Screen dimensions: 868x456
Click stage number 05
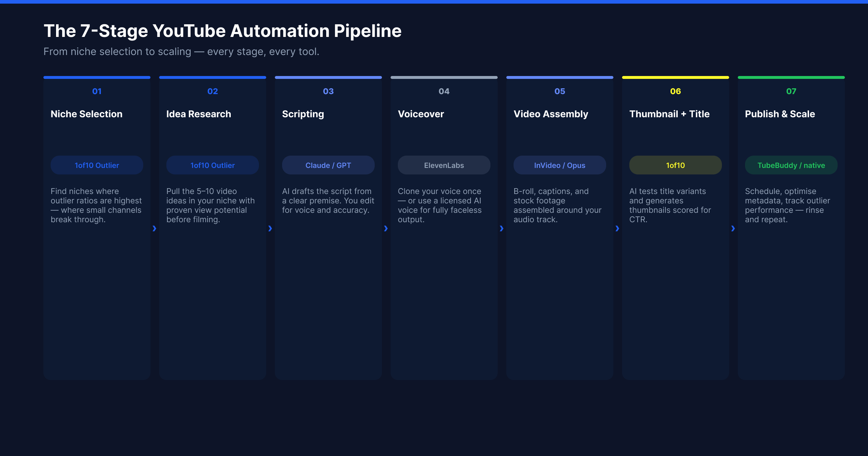coord(560,91)
